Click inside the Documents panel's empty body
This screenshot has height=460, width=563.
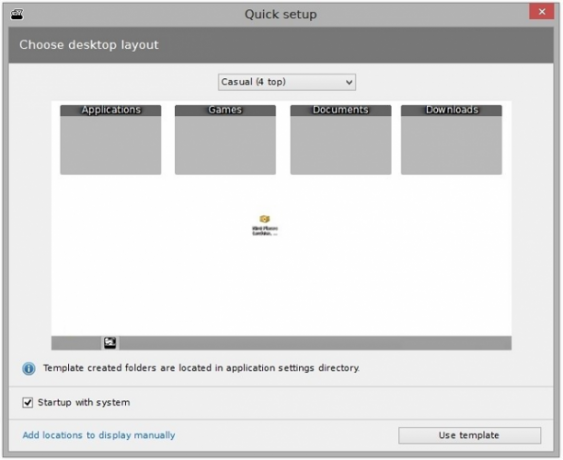341,145
